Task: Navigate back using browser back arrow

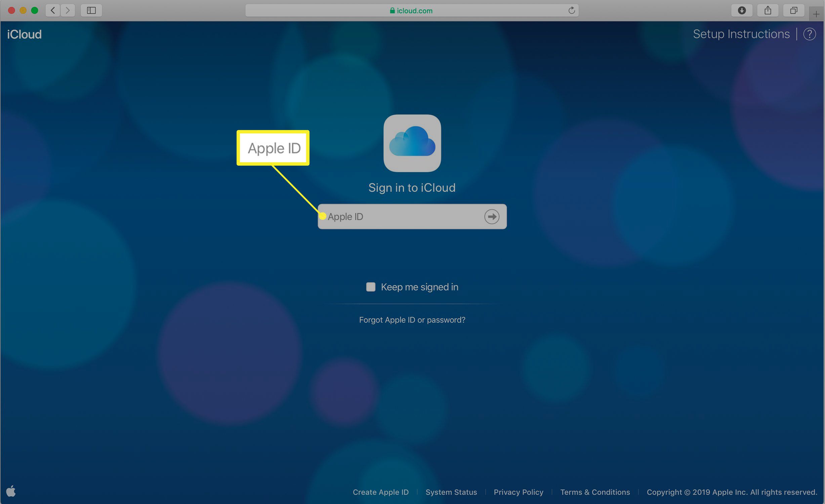Action: tap(54, 10)
